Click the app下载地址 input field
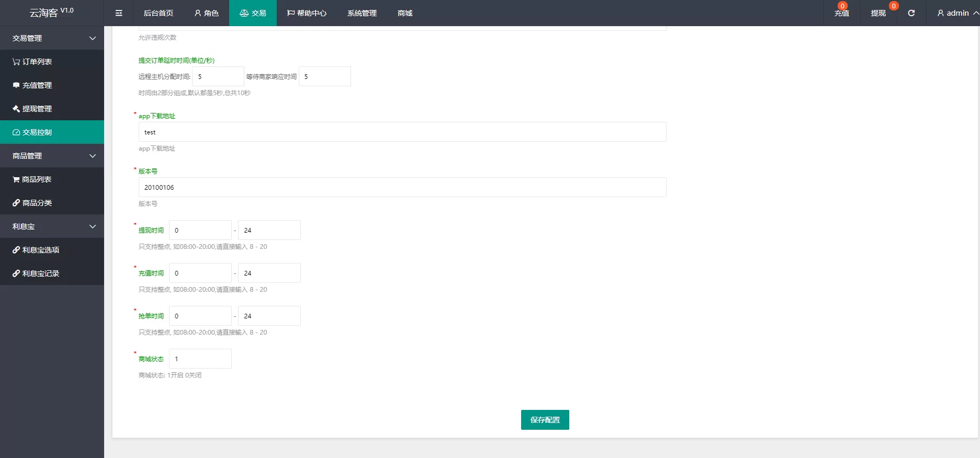 click(402, 132)
